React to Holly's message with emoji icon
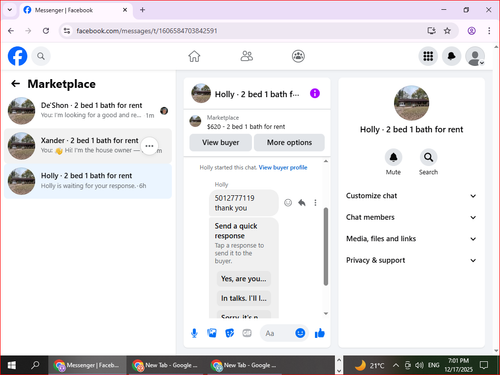 pyautogui.click(x=288, y=203)
